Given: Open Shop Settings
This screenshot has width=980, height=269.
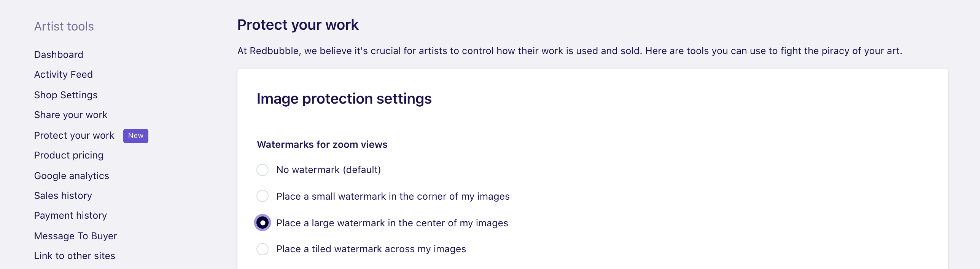Looking at the screenshot, I should pos(65,95).
